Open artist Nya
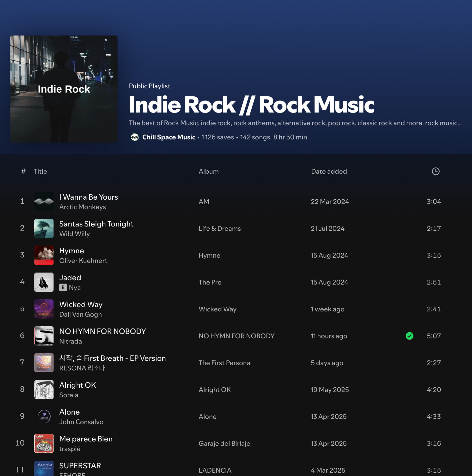Image resolution: width=472 pixels, height=476 pixels. click(75, 287)
